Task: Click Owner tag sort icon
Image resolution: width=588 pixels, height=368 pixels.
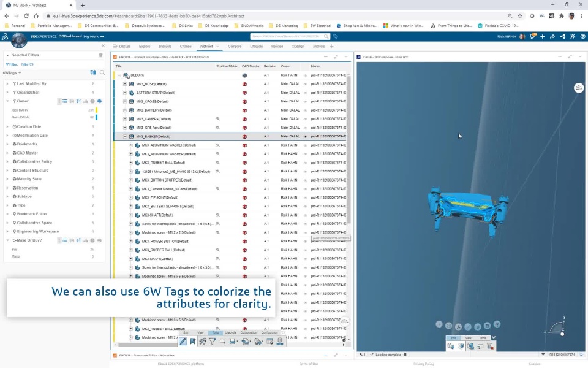Action: [78, 101]
